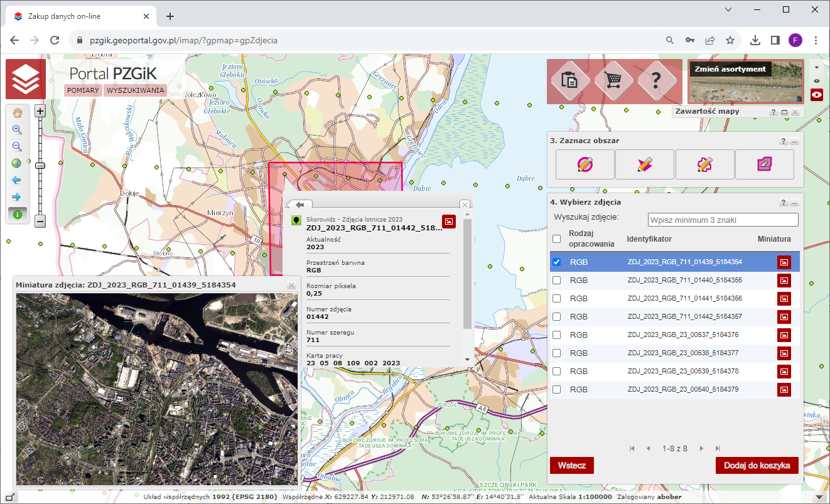Open the clipboard orders icon
830x504 pixels.
click(569, 80)
